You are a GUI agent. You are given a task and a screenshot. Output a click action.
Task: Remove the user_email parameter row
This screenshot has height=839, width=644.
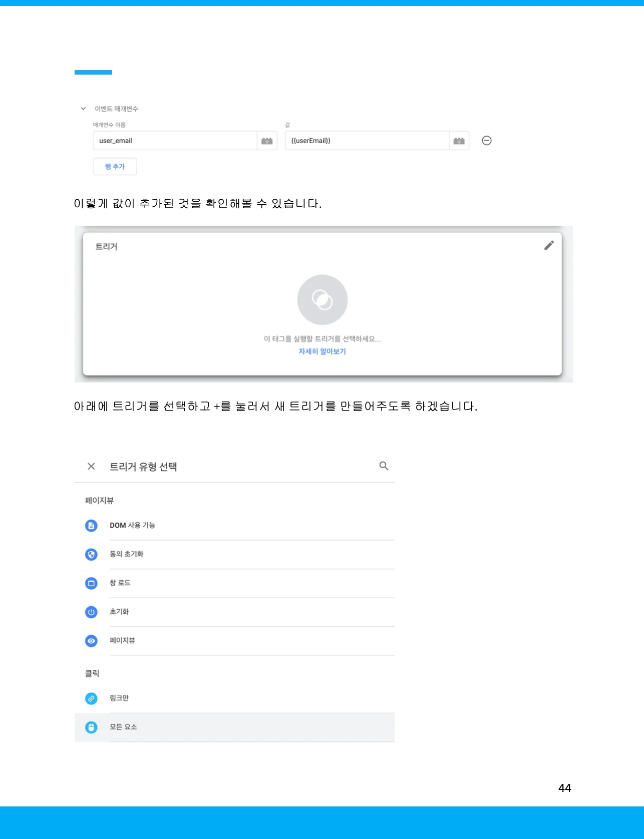pyautogui.click(x=486, y=141)
